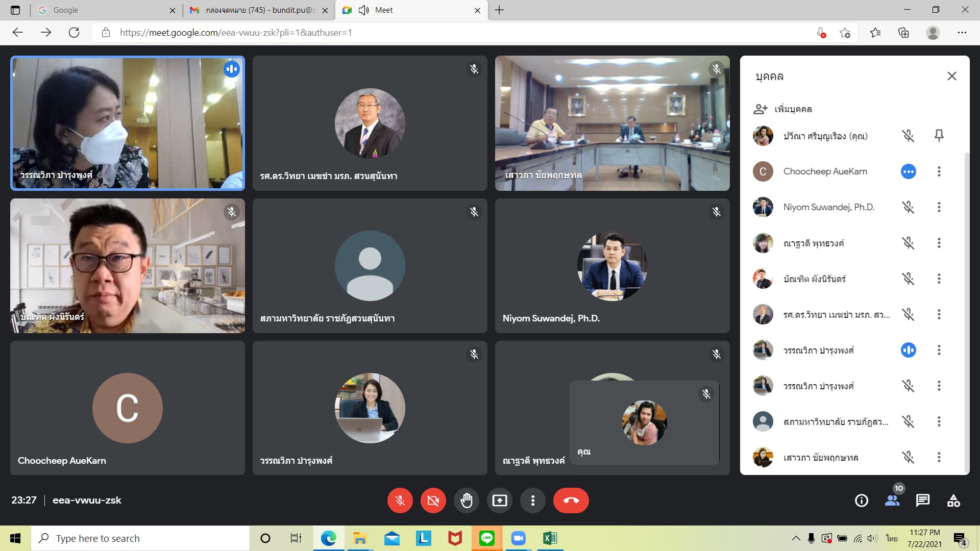This screenshot has width=980, height=551.
Task: Click the Present now screen-share icon
Action: (499, 500)
